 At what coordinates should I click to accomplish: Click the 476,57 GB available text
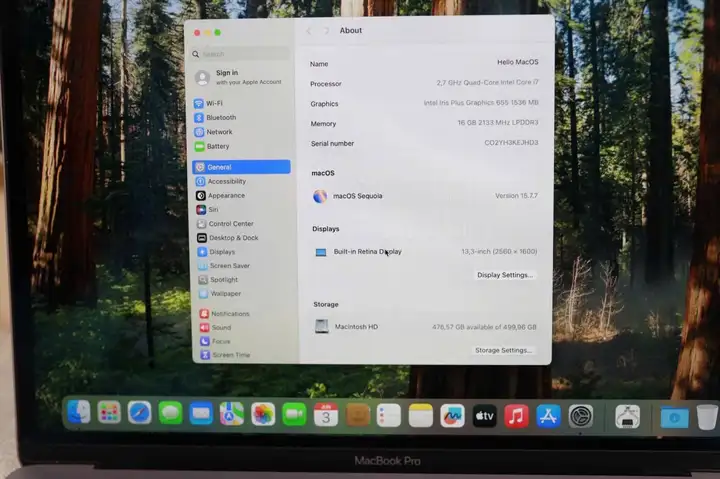pos(484,327)
